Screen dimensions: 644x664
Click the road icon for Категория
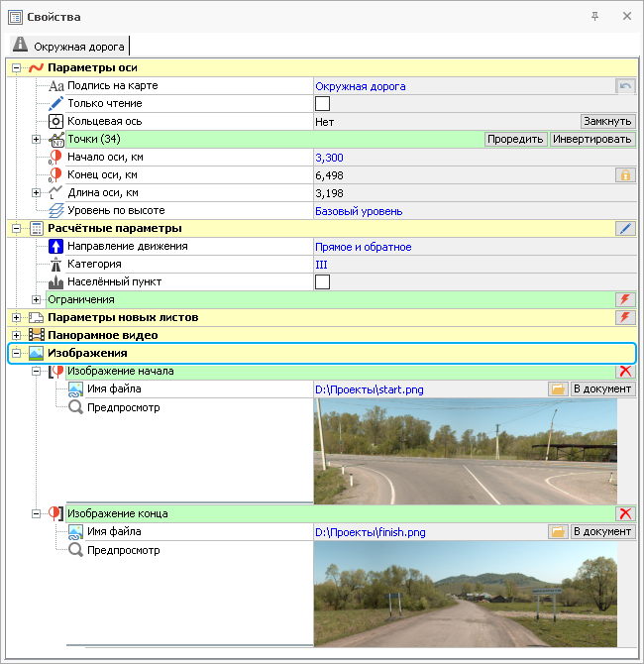click(55, 265)
